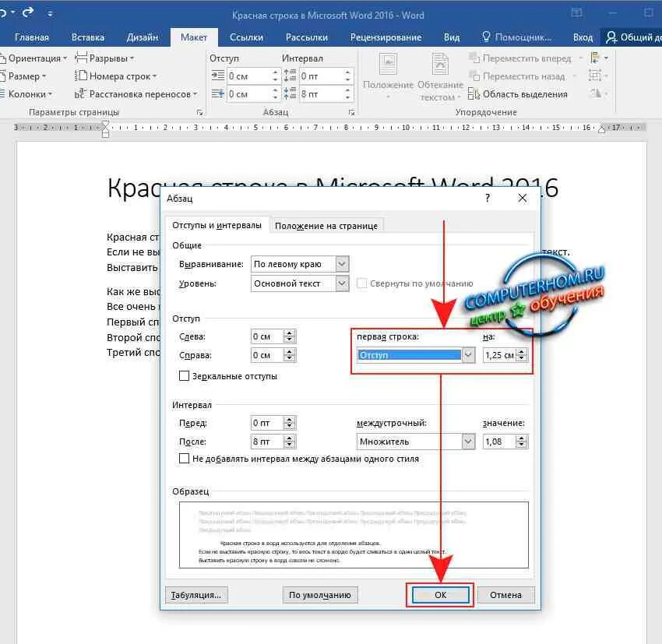This screenshot has width=662, height=644.
Task: Open the Ориентация dropdown
Action: 33,58
